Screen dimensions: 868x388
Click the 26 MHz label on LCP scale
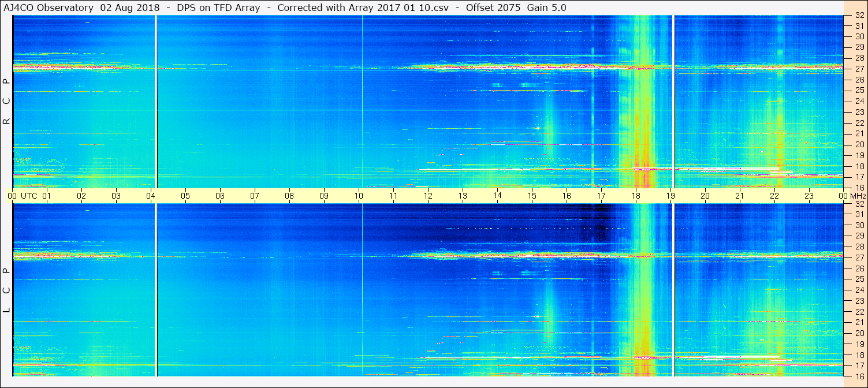coord(859,268)
